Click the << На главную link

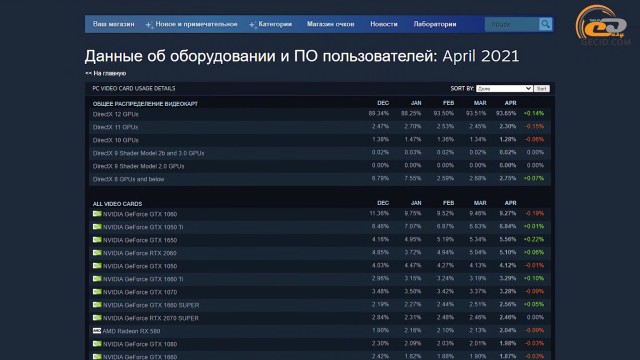click(x=106, y=73)
